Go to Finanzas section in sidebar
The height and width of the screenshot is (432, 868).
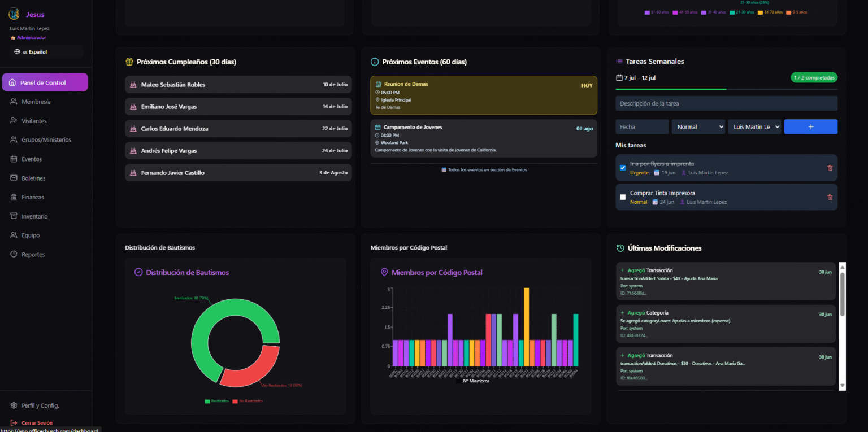33,197
